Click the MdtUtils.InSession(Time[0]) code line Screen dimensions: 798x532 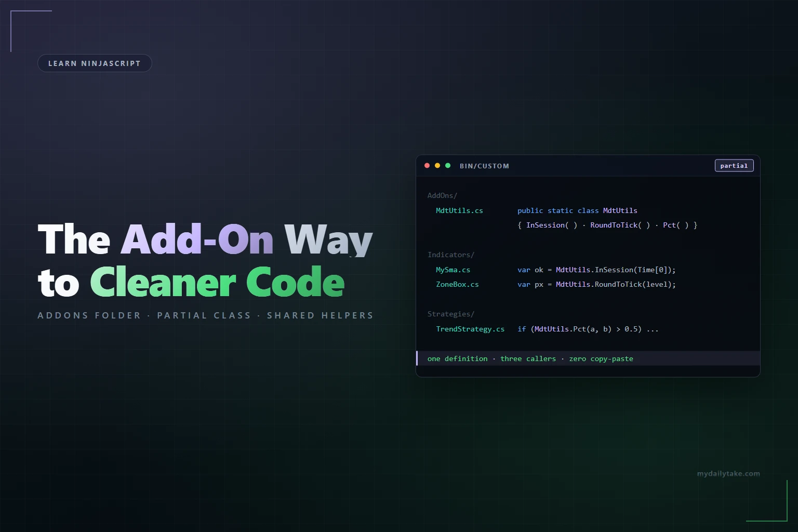[x=596, y=270]
